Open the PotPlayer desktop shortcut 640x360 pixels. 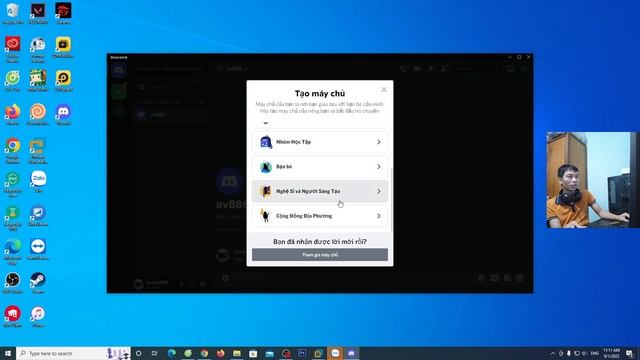click(63, 80)
